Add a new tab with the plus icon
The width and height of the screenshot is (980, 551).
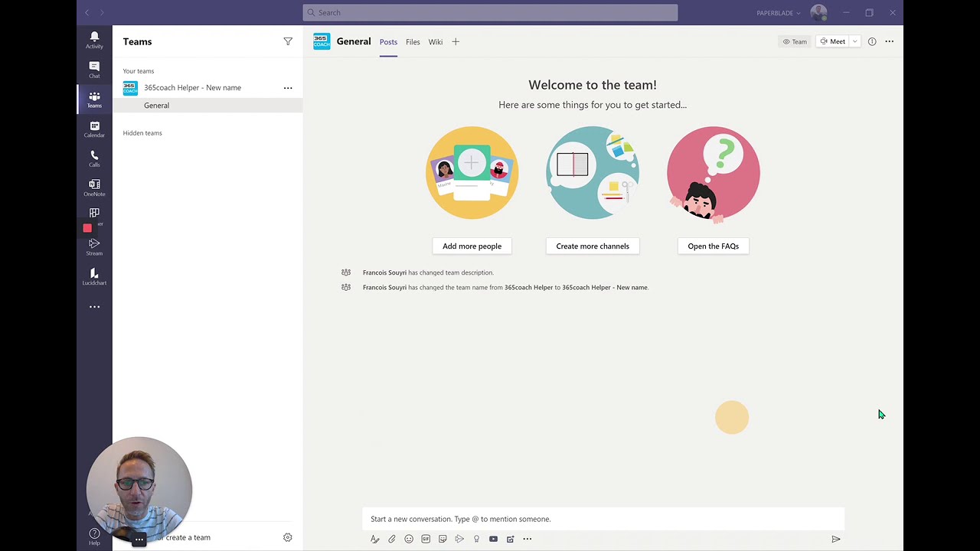(456, 41)
